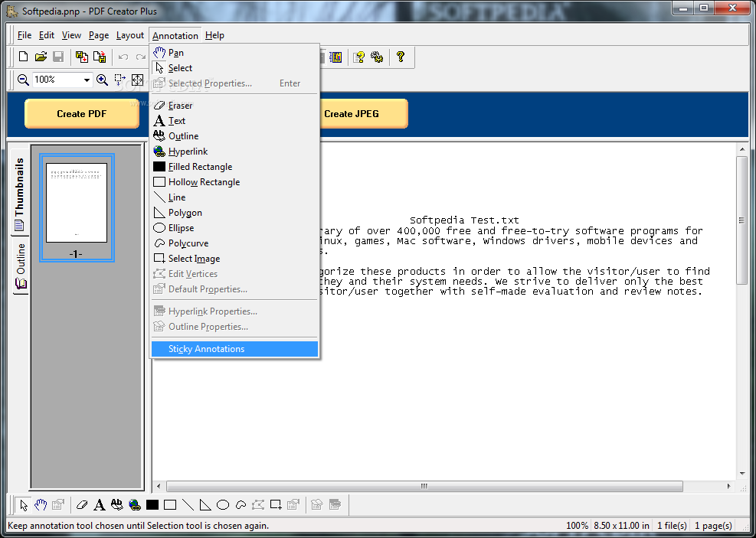Select the Outline 'Ab' tool in bottom toolbar
This screenshot has height=538, width=756.
pos(116,505)
